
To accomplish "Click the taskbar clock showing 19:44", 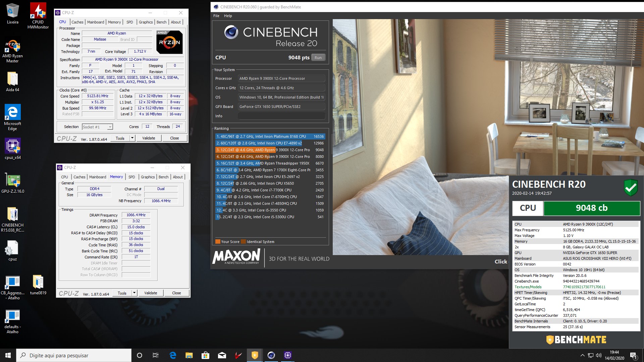I will [x=614, y=355].
